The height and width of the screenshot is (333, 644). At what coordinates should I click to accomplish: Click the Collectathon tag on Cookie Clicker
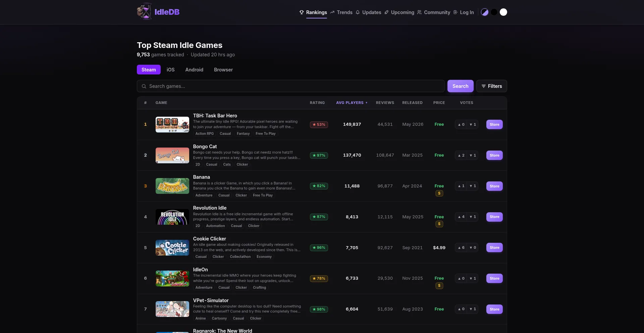240,257
